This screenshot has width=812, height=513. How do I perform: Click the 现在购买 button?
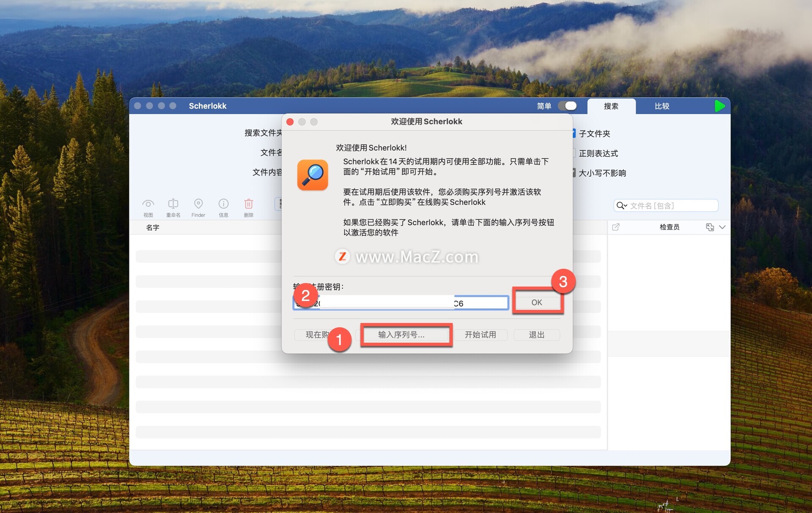(321, 335)
